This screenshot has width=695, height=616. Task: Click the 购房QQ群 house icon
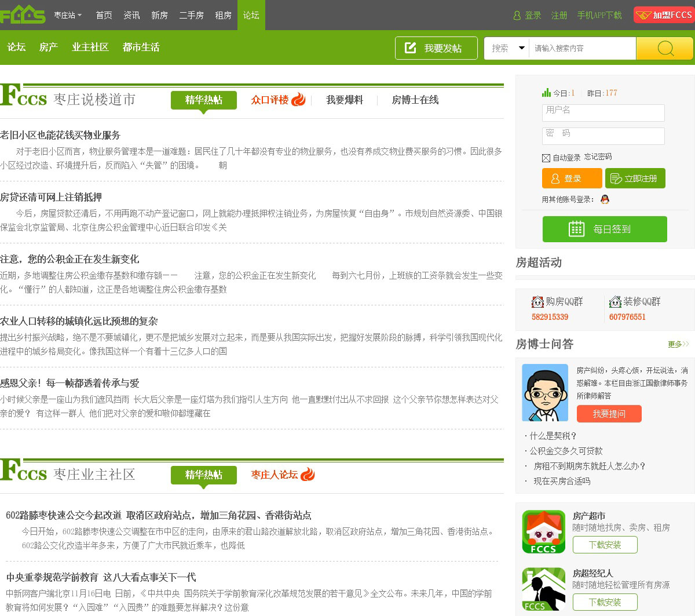[x=537, y=302]
